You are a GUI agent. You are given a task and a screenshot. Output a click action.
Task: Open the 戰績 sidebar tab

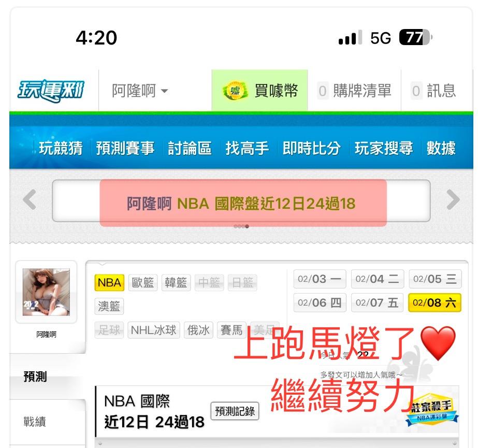coord(35,422)
